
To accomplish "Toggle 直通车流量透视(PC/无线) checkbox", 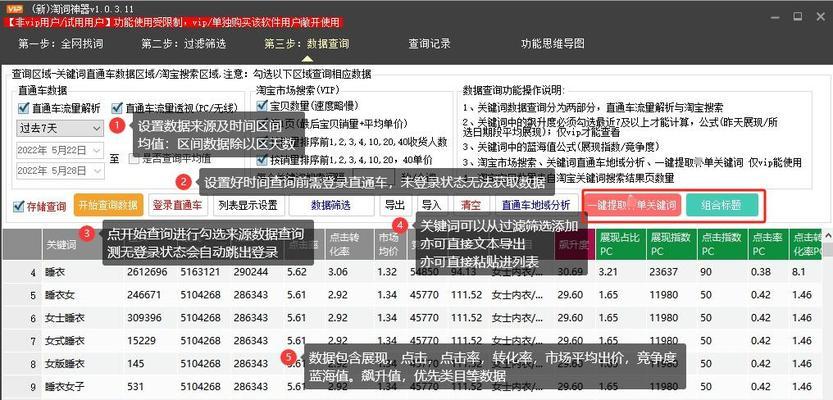I will click(x=117, y=108).
